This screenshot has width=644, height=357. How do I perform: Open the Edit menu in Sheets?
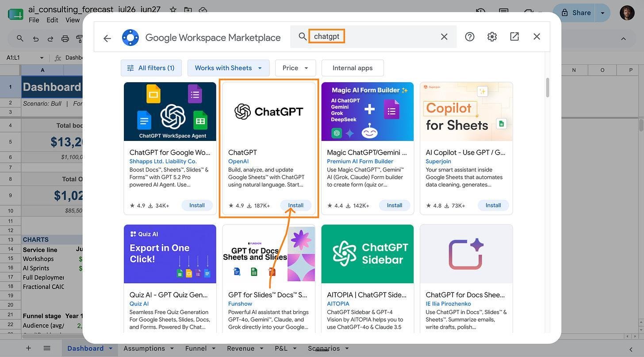pos(52,20)
